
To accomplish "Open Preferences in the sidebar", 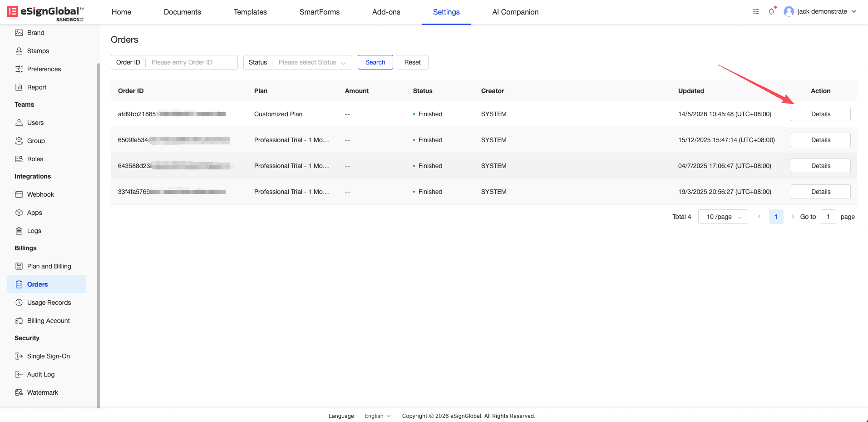I will pos(44,69).
